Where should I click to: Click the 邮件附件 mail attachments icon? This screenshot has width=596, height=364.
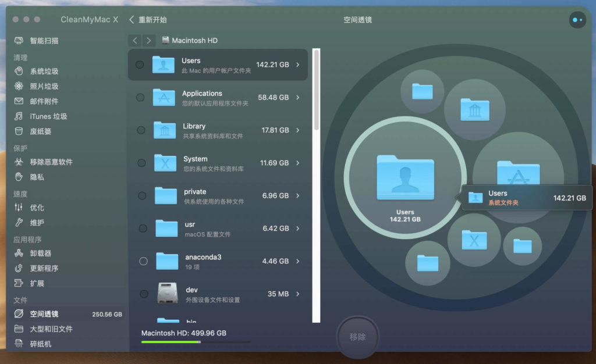point(19,101)
